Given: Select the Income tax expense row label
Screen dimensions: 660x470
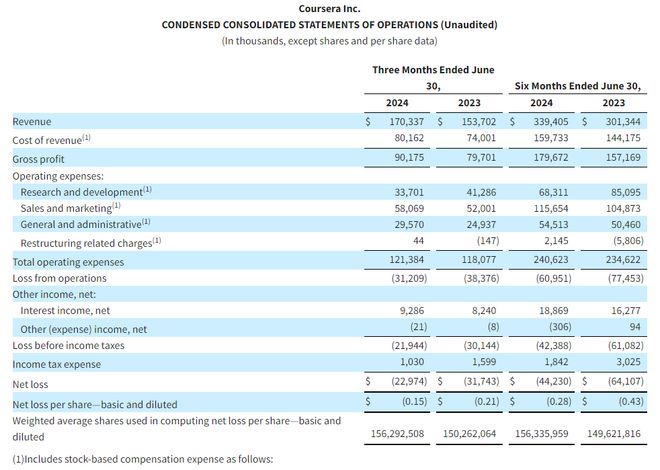Looking at the screenshot, I should [55, 364].
